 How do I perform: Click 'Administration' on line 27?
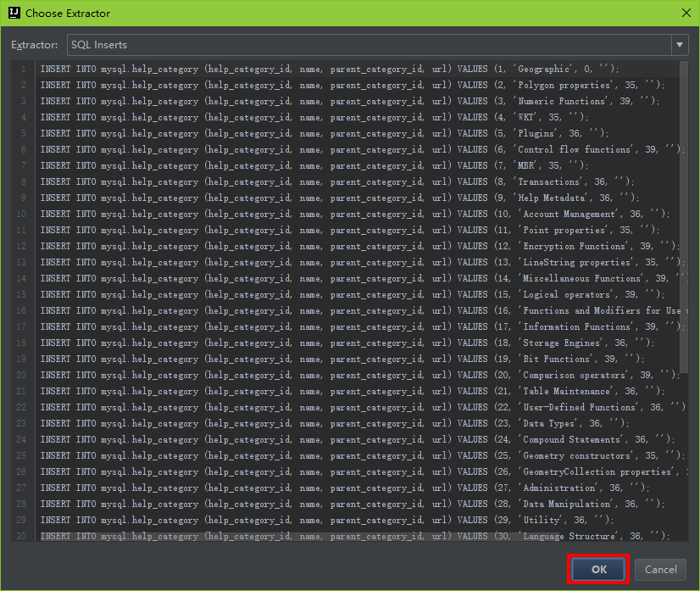(x=559, y=488)
